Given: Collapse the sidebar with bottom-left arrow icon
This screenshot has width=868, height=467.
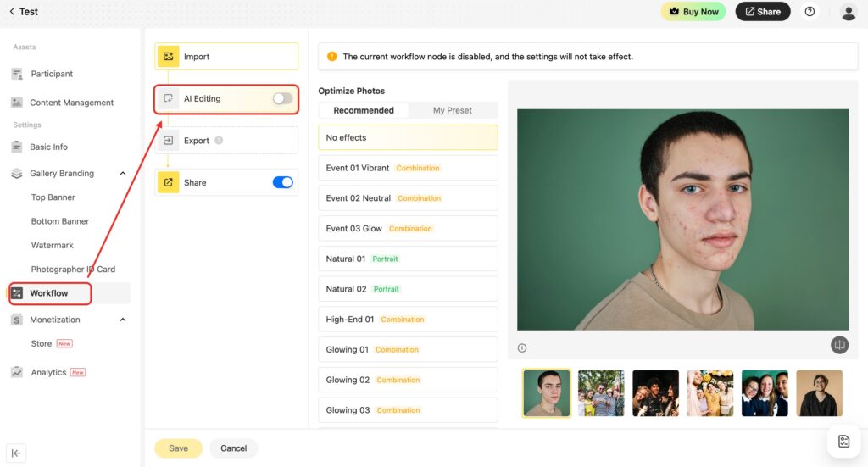Looking at the screenshot, I should pos(16,453).
